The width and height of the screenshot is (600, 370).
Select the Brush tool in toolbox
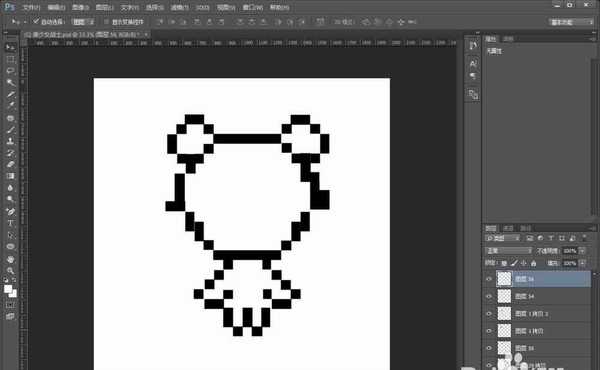pyautogui.click(x=11, y=130)
